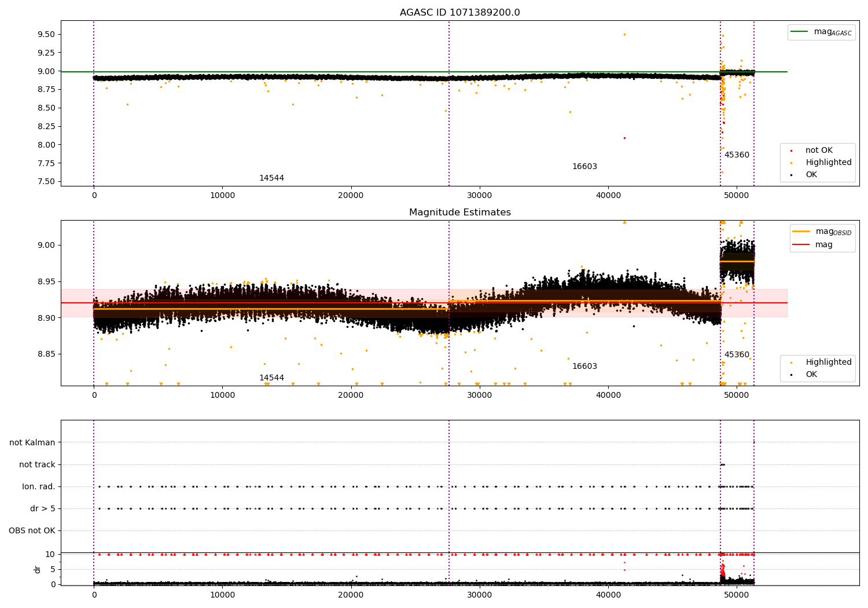This screenshot has height=608, width=868.
Task: Click the 'Magnitude Estimates' plot title
Action: point(459,213)
